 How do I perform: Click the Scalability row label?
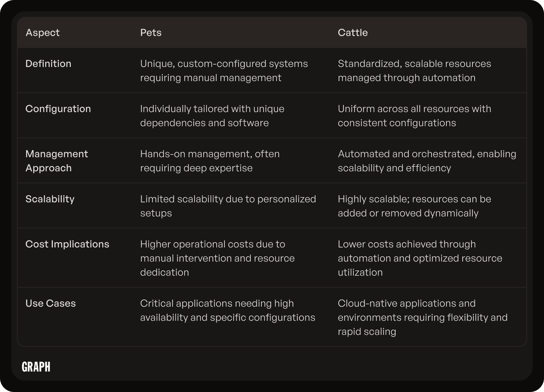pos(50,199)
